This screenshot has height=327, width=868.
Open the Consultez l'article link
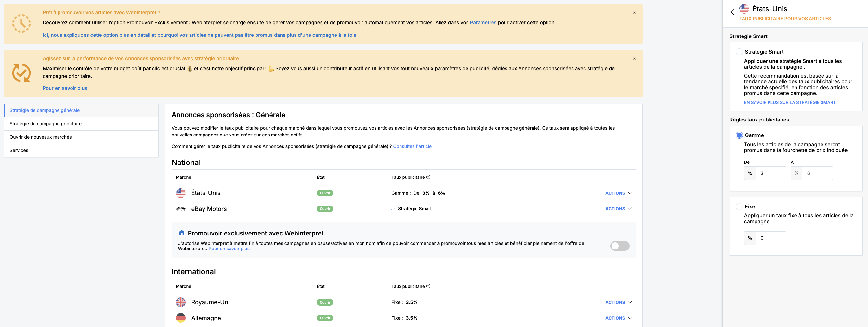click(412, 146)
